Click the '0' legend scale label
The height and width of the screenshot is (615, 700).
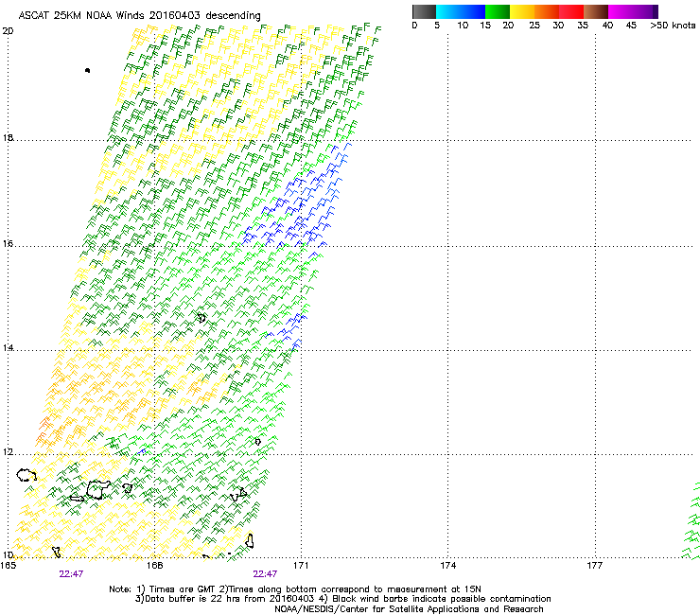click(x=414, y=26)
